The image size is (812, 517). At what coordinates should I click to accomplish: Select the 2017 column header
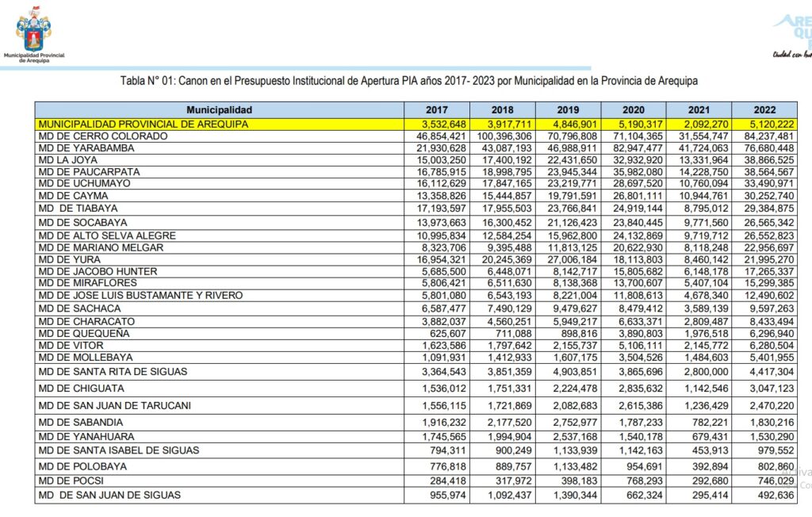(x=436, y=110)
